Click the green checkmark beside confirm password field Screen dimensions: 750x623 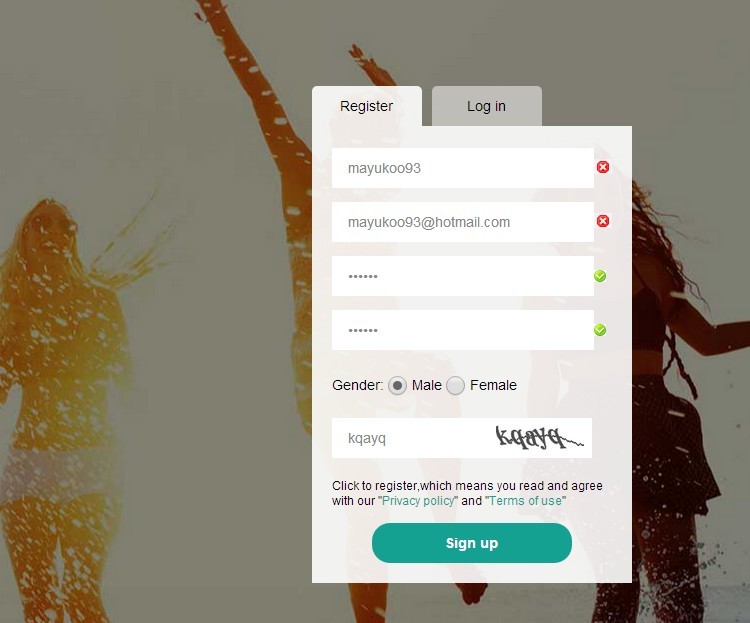(x=600, y=330)
